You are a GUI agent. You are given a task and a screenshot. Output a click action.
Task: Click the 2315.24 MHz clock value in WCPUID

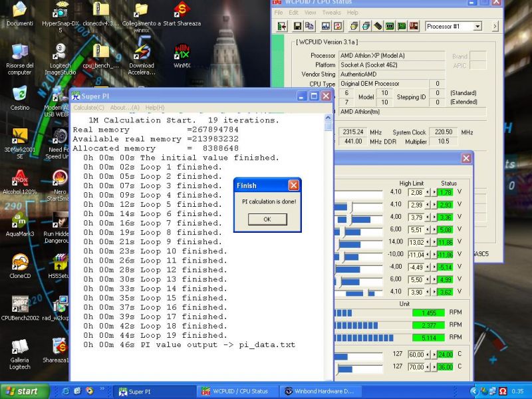click(x=353, y=132)
